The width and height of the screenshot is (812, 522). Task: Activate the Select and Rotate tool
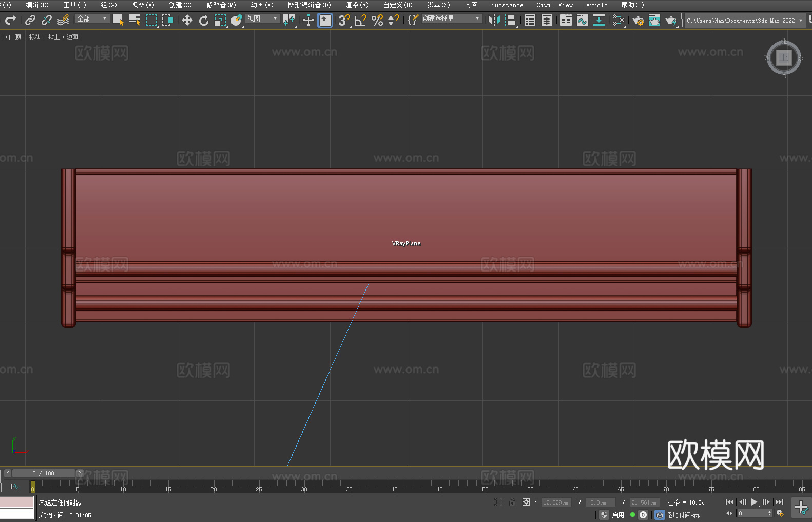click(x=204, y=20)
